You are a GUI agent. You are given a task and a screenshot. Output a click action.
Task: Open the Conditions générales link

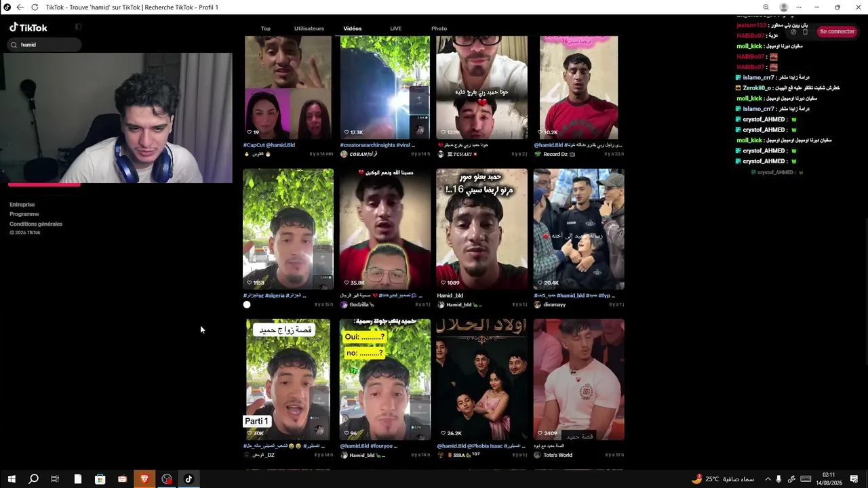point(36,224)
